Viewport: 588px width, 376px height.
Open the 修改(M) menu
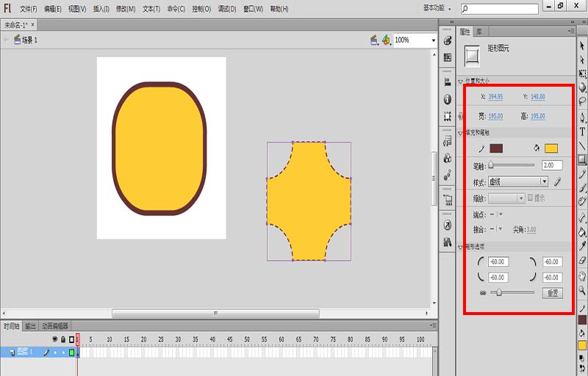pos(126,9)
